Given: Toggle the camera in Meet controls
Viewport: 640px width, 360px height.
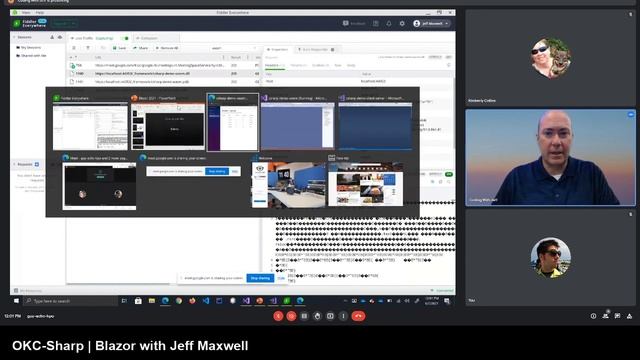Looking at the screenshot, I should (291, 316).
